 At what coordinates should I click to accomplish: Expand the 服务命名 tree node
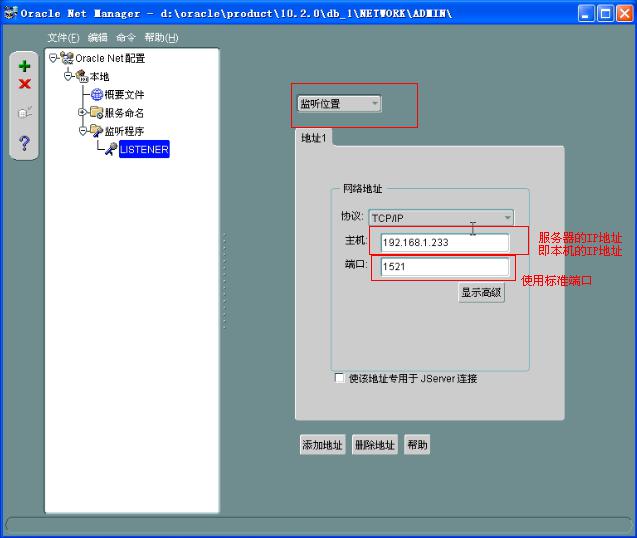tap(82, 112)
